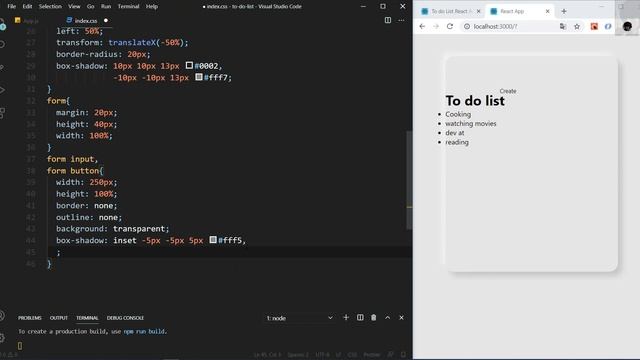Click the red browser extension icon
The width and height of the screenshot is (640, 360).
[594, 27]
